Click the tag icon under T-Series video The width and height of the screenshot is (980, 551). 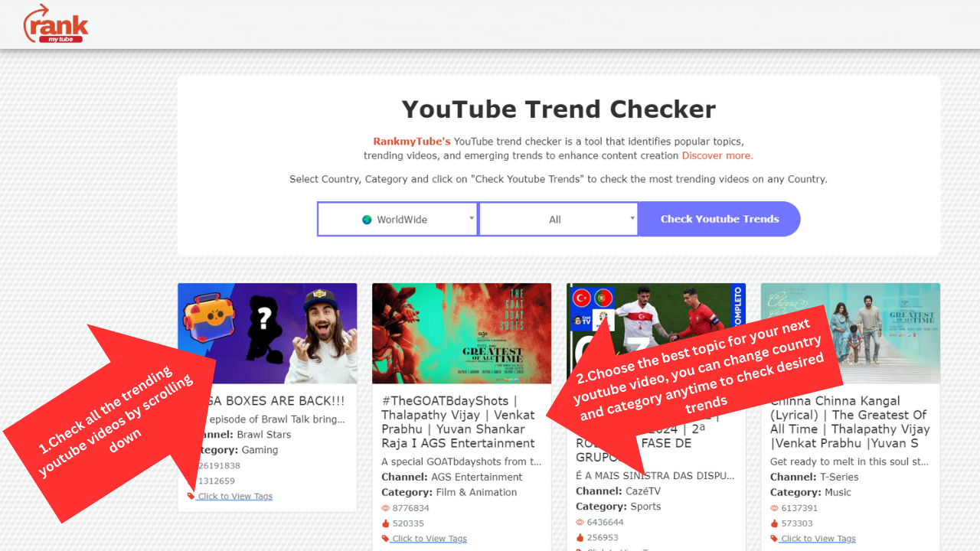[774, 539]
